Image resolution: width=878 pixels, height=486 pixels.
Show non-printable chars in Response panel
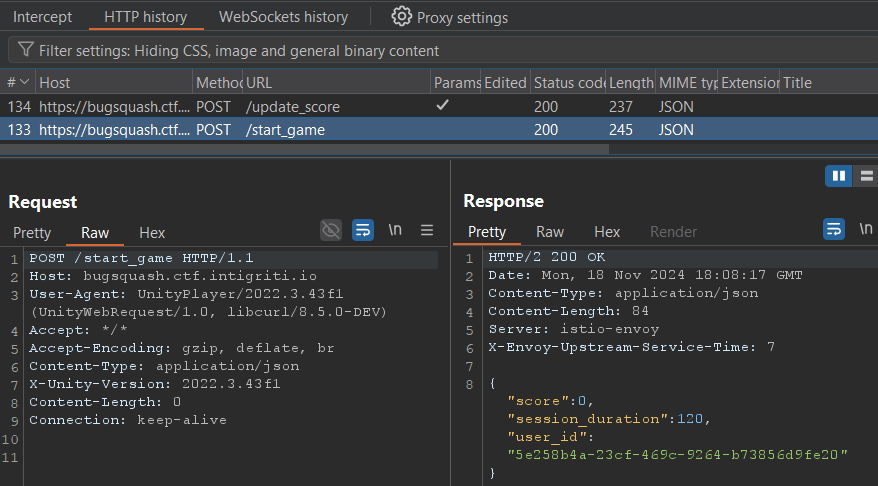(x=865, y=230)
